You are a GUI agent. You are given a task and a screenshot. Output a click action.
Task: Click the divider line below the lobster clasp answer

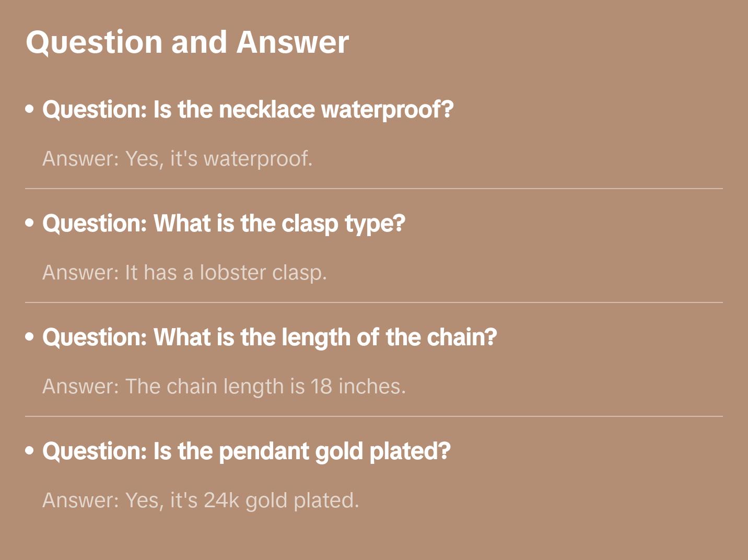click(374, 302)
